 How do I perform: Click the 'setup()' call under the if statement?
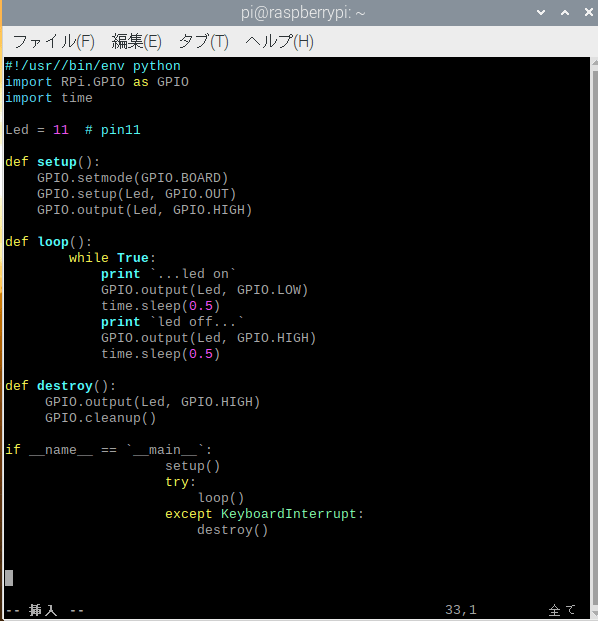click(192, 466)
